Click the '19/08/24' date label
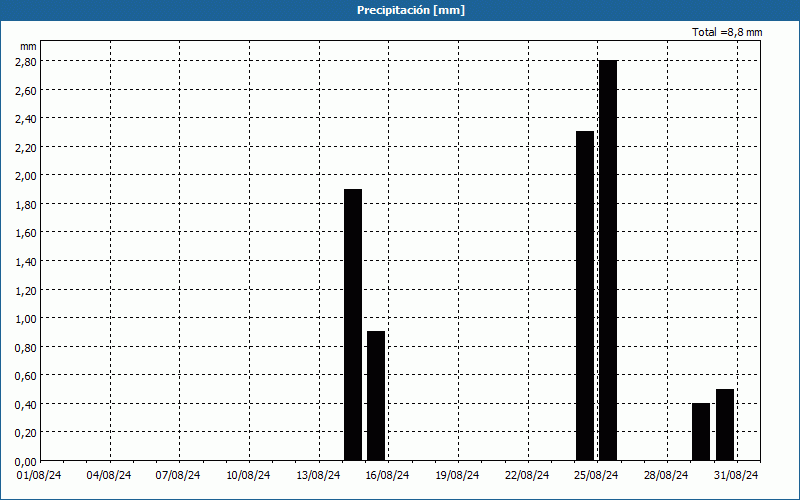Image resolution: width=800 pixels, height=500 pixels. coord(457,475)
